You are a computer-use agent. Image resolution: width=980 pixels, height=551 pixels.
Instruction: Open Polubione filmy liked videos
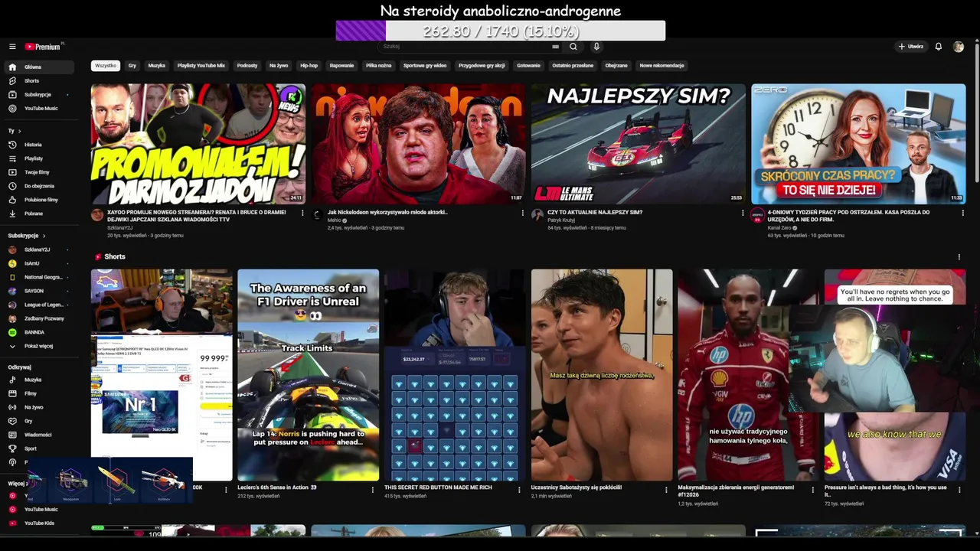coord(41,200)
